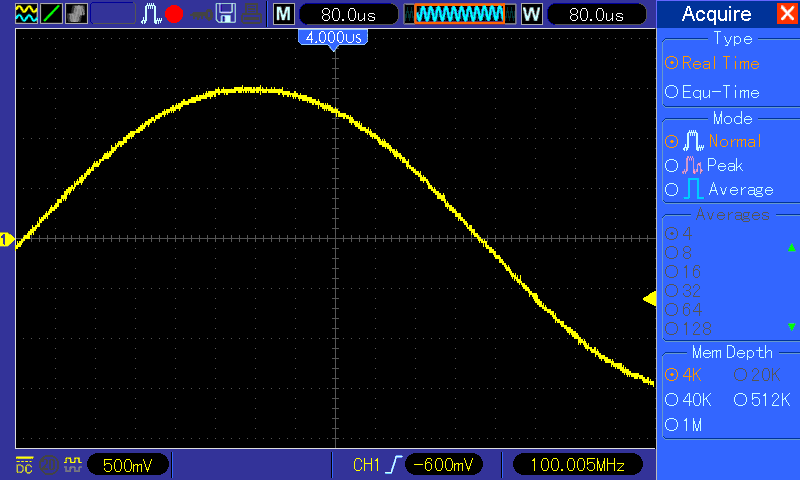The image size is (800, 480).
Task: Click the 4.000us trigger position marker
Action: [333, 38]
